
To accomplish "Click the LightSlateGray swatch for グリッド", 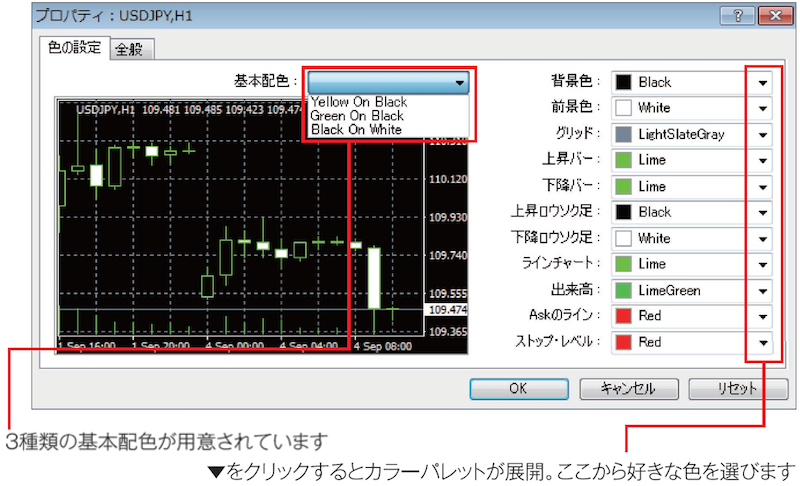I will tap(623, 134).
